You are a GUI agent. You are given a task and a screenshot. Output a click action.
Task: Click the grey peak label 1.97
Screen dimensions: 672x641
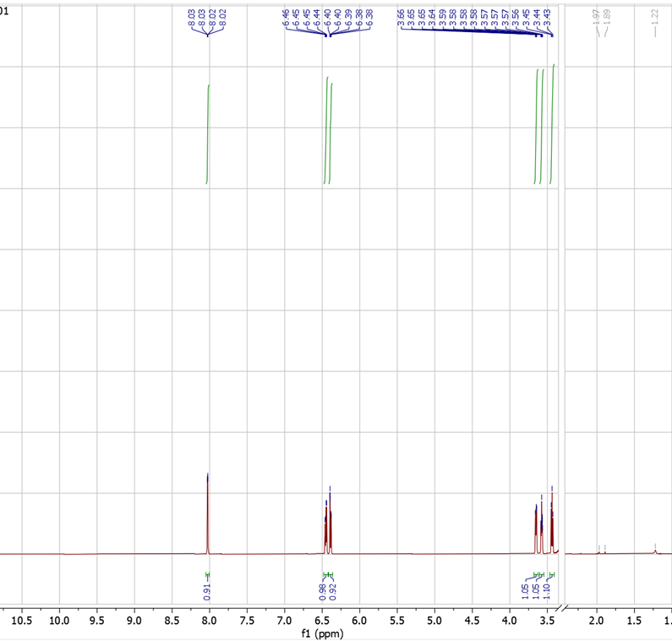point(596,17)
